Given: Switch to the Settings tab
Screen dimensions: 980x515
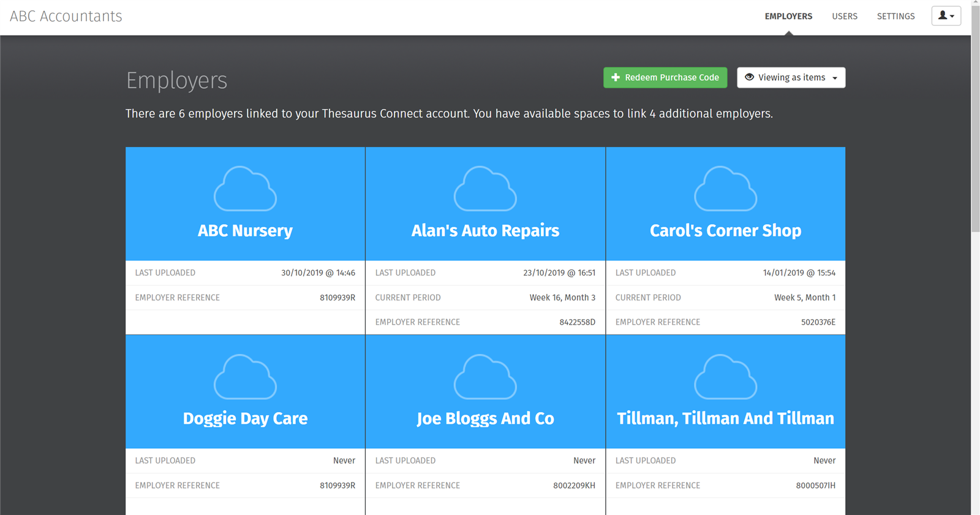Looking at the screenshot, I should click(895, 17).
